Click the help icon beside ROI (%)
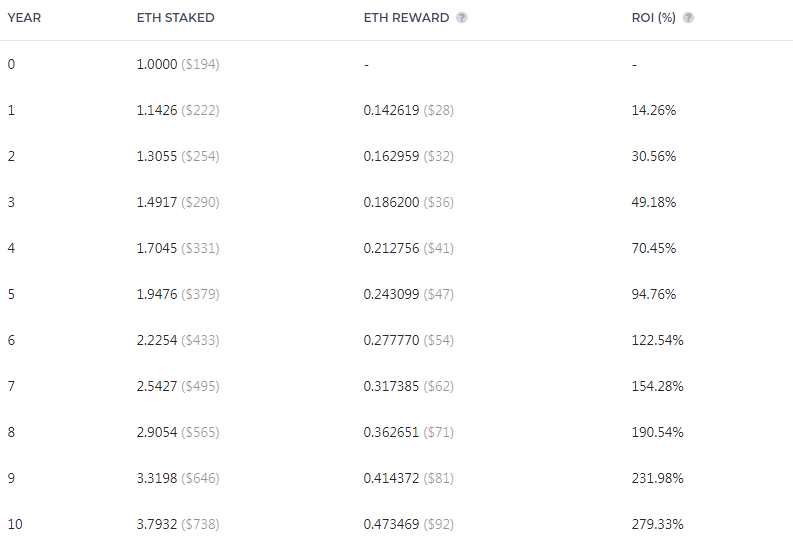Image resolution: width=793 pixels, height=541 pixels. tap(688, 18)
